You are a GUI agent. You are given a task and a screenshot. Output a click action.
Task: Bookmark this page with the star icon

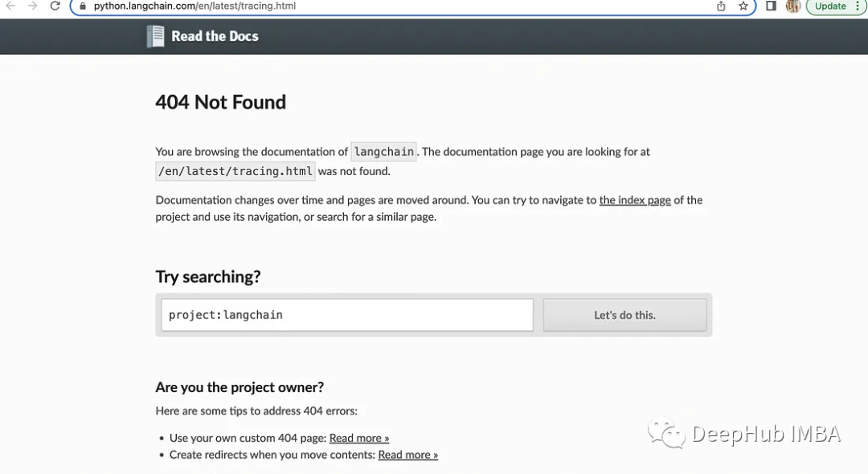click(743, 6)
